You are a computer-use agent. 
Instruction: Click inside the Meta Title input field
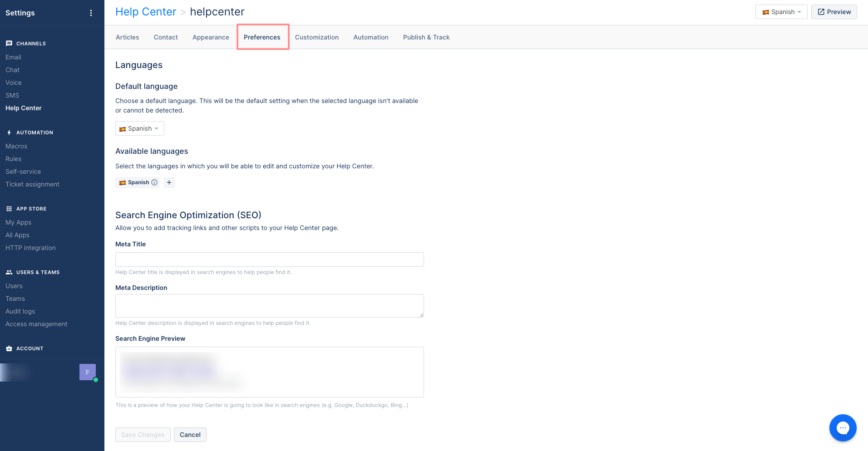[x=269, y=259]
